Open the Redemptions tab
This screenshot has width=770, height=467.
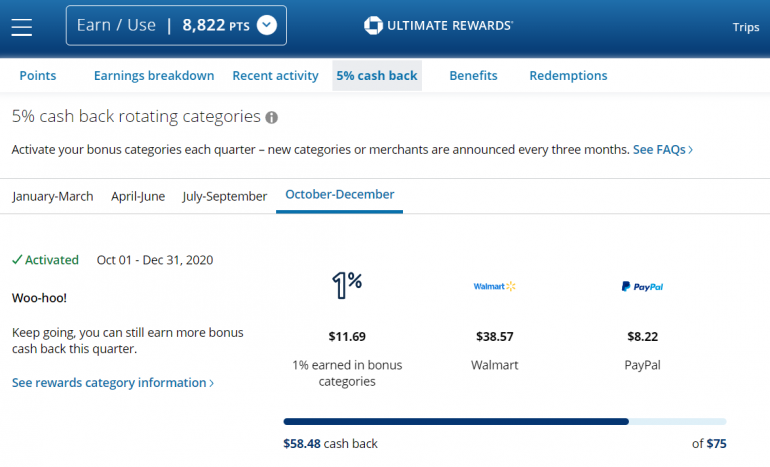568,76
